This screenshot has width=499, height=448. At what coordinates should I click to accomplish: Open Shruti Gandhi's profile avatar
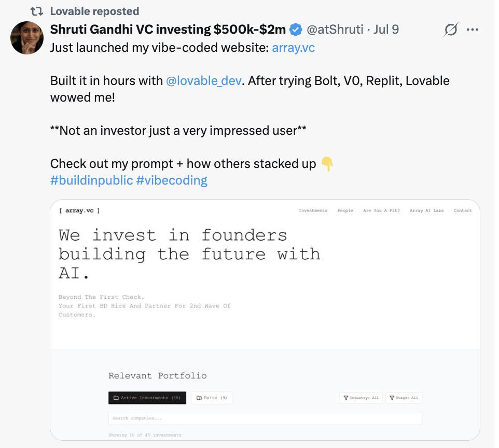pyautogui.click(x=27, y=38)
